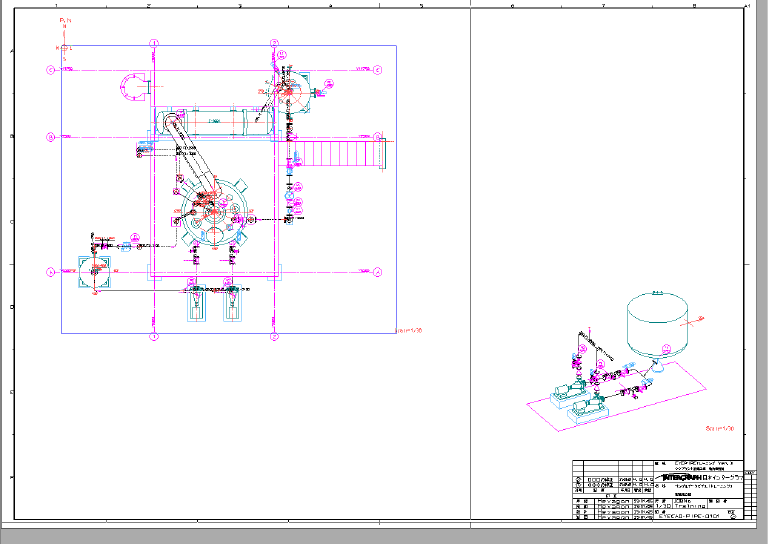Click the EYECAD-PIPE-0101 drawing number
The height and width of the screenshot is (544, 768).
coord(689,516)
